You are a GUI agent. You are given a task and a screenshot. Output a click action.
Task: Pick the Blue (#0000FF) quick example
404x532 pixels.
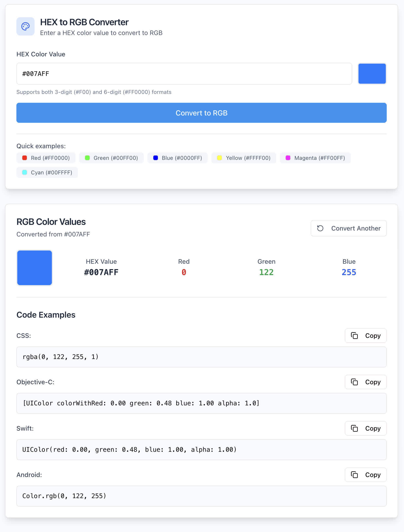click(x=178, y=158)
